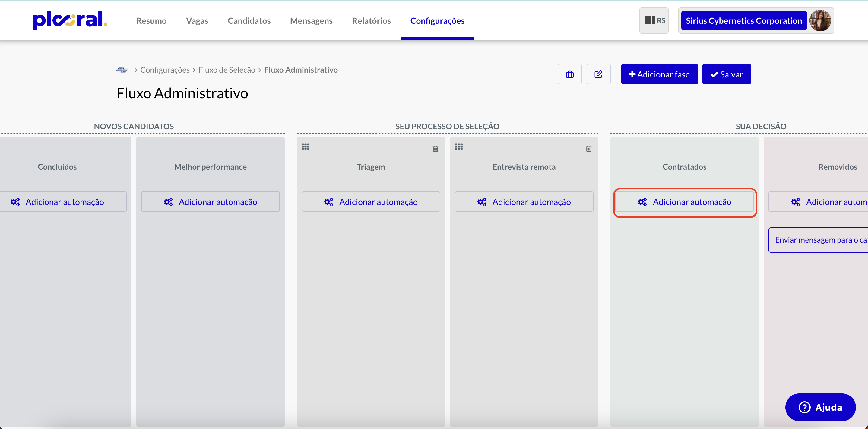Click Adicionar fase button
This screenshot has height=429, width=868.
pyautogui.click(x=659, y=74)
